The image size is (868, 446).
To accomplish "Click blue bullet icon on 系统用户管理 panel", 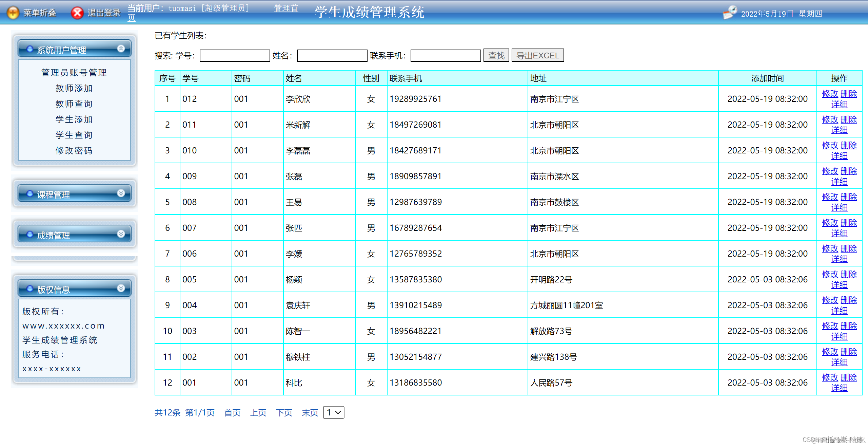I will pyautogui.click(x=30, y=49).
